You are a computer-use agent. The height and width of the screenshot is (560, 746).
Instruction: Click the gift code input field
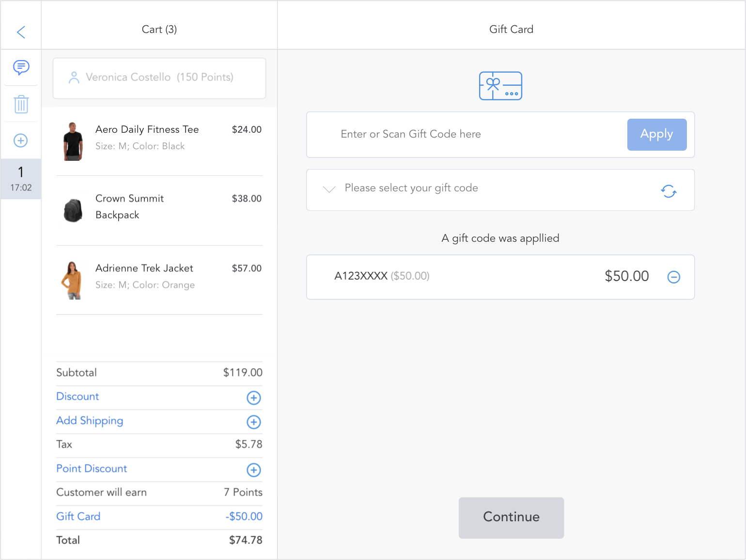pyautogui.click(x=465, y=135)
